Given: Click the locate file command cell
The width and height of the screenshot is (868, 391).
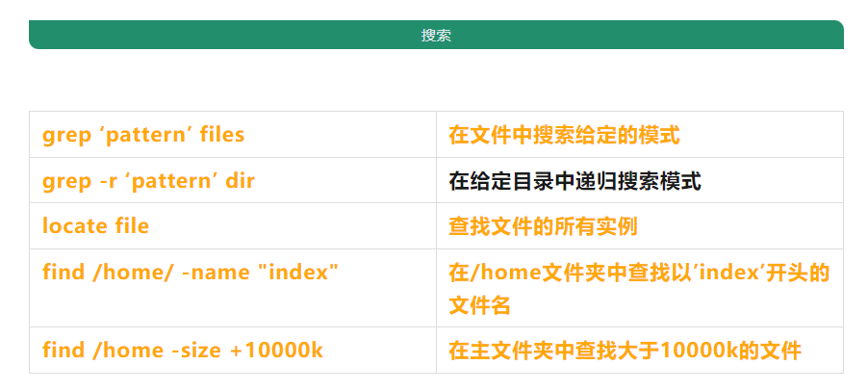Looking at the screenshot, I should (x=95, y=226).
